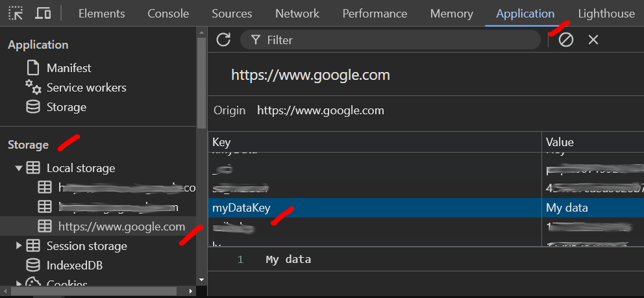Open Manifest in the Application section
This screenshot has width=644, height=298.
coord(68,68)
